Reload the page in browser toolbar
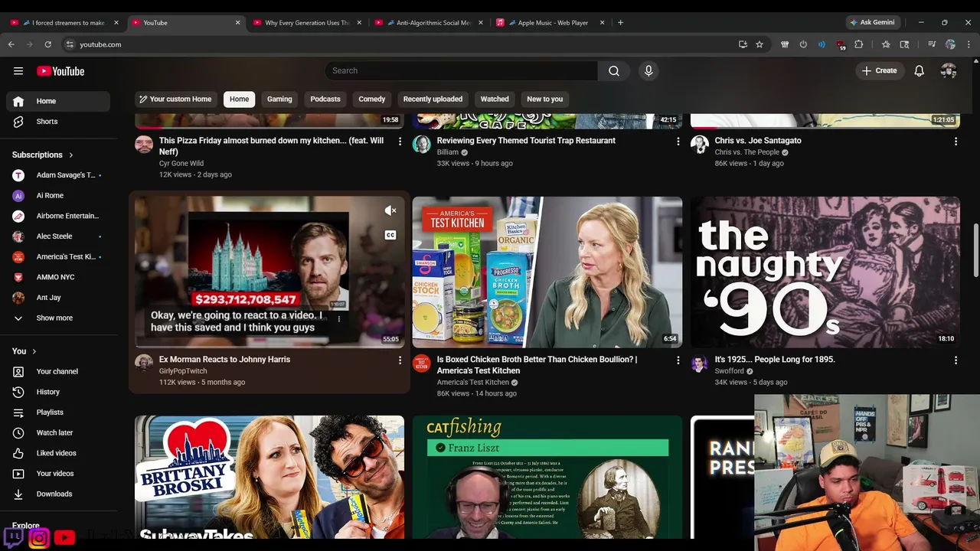This screenshot has width=980, height=551. (47, 44)
